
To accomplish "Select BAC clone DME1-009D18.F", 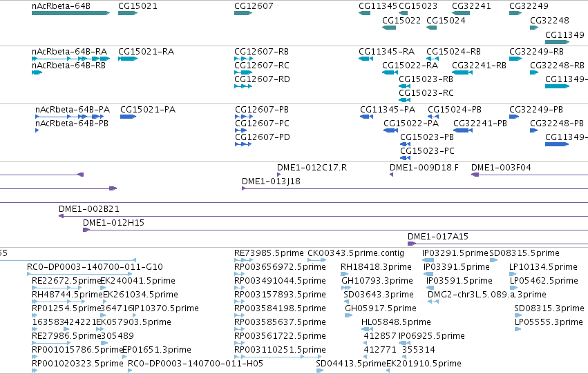I will tap(424, 168).
